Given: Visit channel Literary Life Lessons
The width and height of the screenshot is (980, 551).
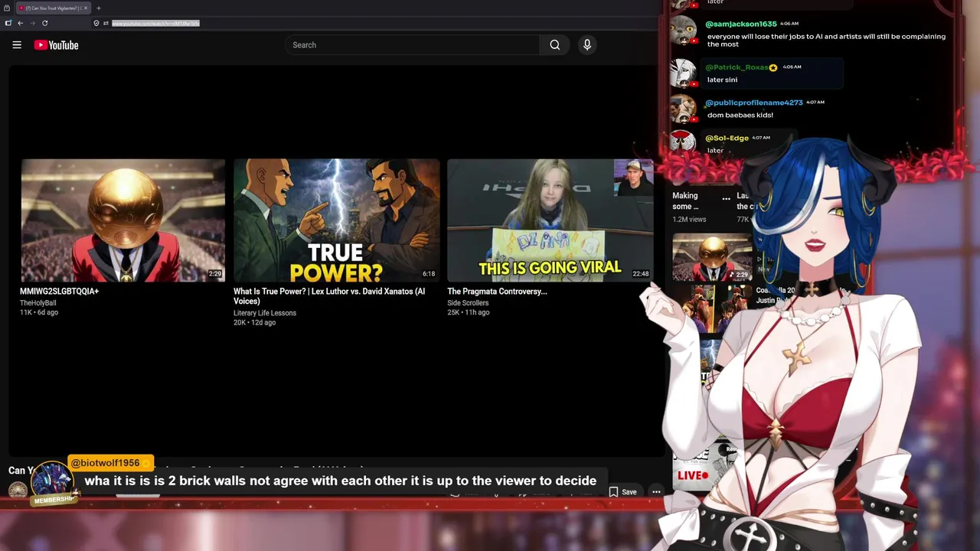Looking at the screenshot, I should 265,313.
